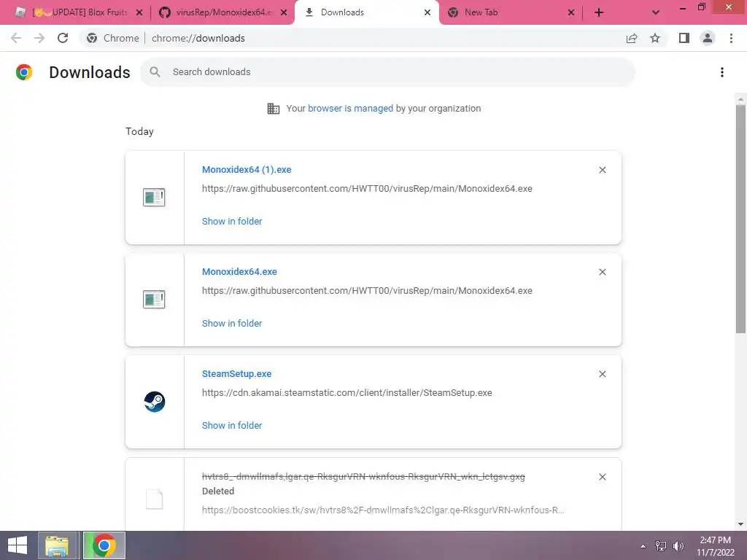Click the Monoxidex64 (1).exe source URL
This screenshot has width=747, height=560.
(367, 189)
